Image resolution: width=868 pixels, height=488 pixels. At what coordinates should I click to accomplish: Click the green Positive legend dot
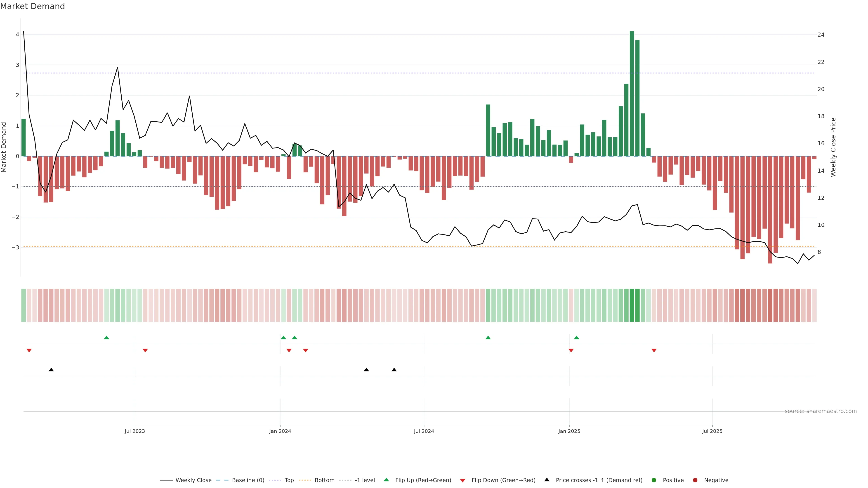pos(654,480)
